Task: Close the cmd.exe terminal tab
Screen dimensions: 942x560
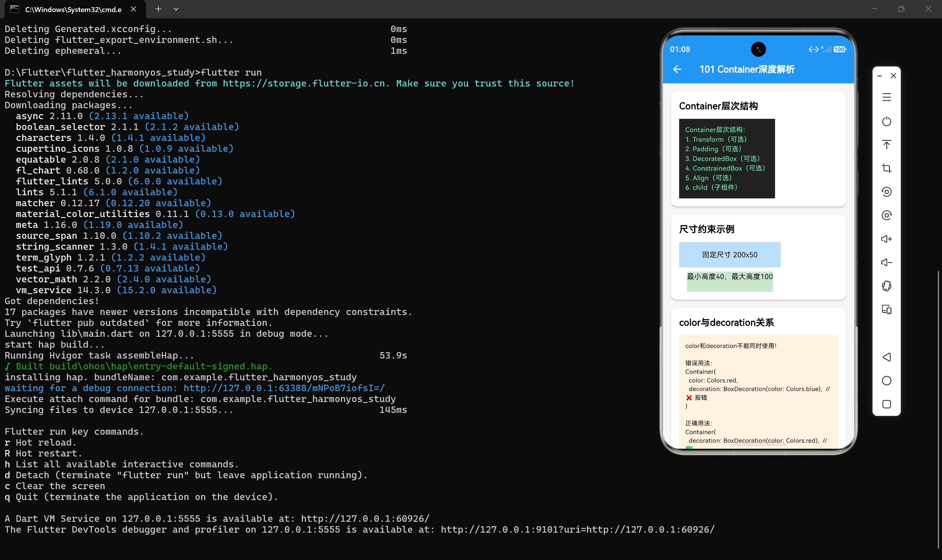Action: (133, 9)
